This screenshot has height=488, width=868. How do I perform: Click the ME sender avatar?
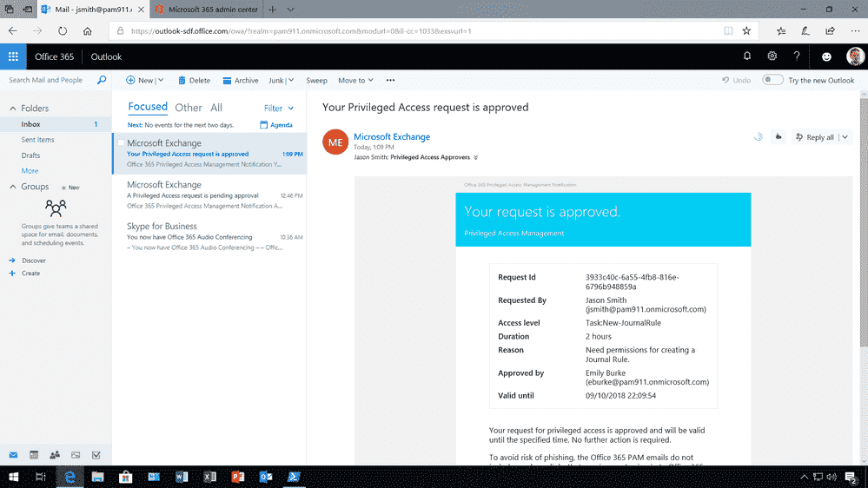(x=335, y=142)
